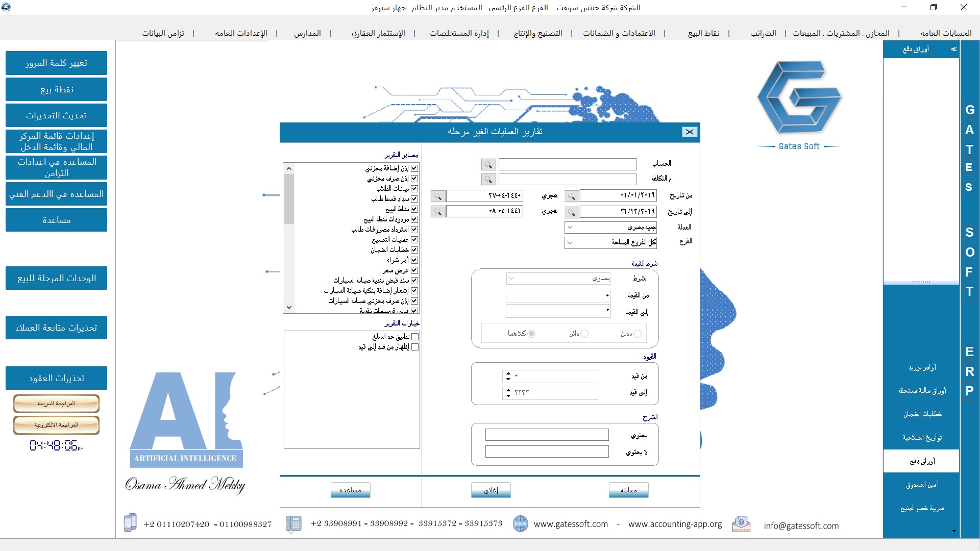Click the Gates Soft logo

(799, 105)
